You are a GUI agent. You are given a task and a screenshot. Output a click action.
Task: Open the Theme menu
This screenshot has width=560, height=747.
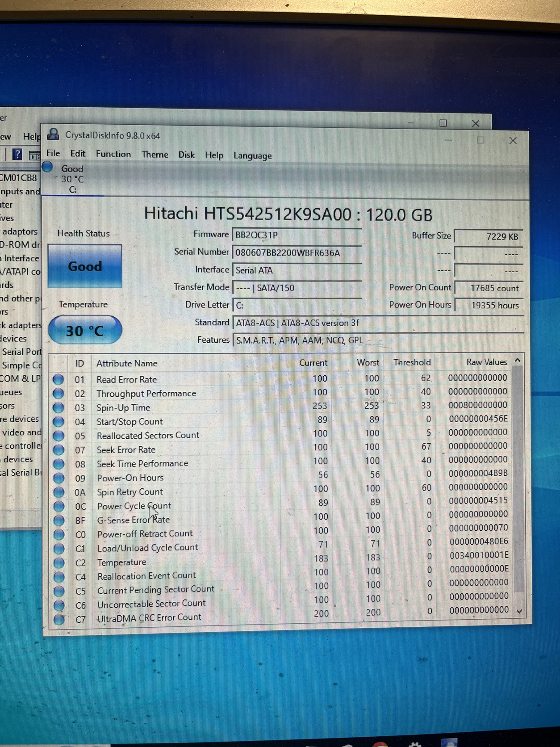(155, 155)
